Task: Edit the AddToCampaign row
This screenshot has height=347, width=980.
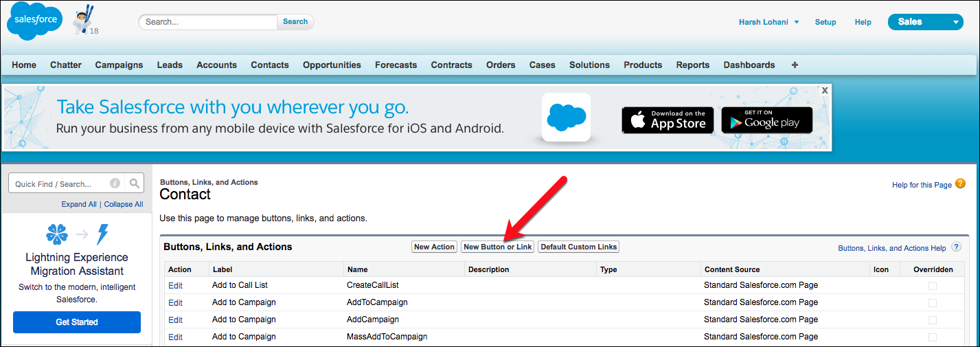Action: pyautogui.click(x=175, y=302)
